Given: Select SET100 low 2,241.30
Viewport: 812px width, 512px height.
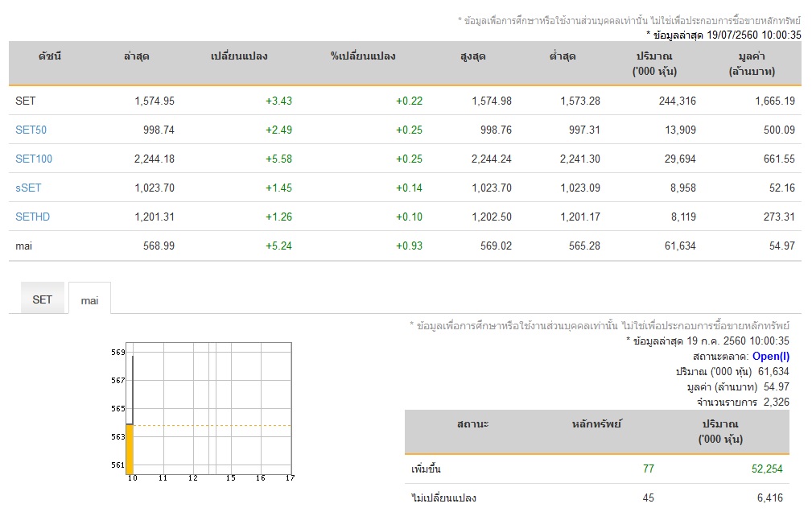Looking at the screenshot, I should click(580, 159).
